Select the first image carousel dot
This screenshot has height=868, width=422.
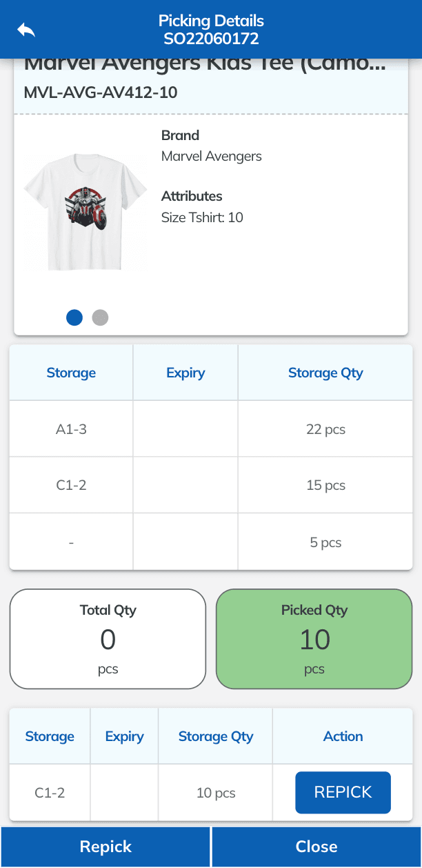[74, 317]
